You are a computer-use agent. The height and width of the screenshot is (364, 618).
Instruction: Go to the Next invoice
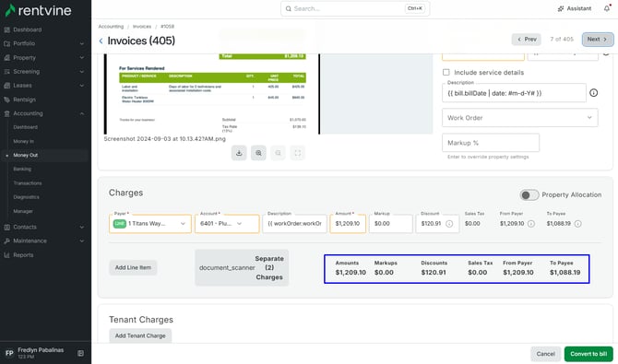point(598,40)
